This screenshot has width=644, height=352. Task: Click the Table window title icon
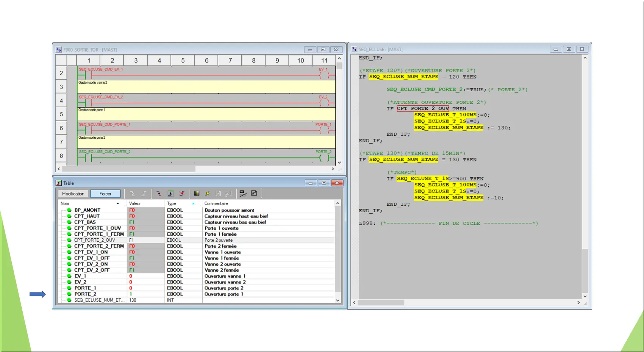59,183
